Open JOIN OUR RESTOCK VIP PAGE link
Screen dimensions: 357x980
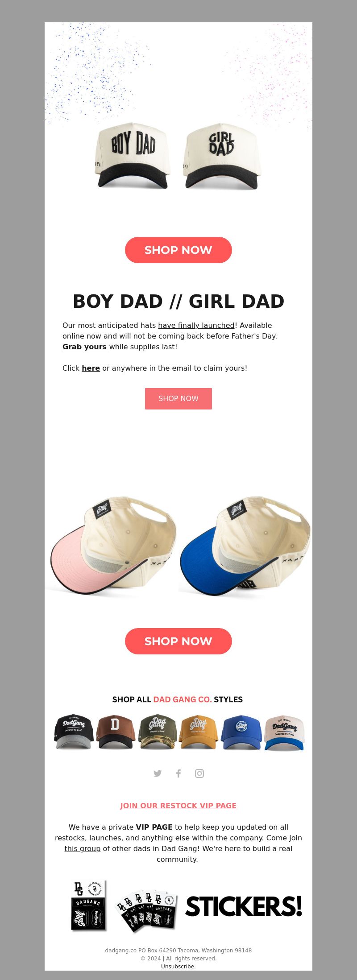tap(178, 806)
